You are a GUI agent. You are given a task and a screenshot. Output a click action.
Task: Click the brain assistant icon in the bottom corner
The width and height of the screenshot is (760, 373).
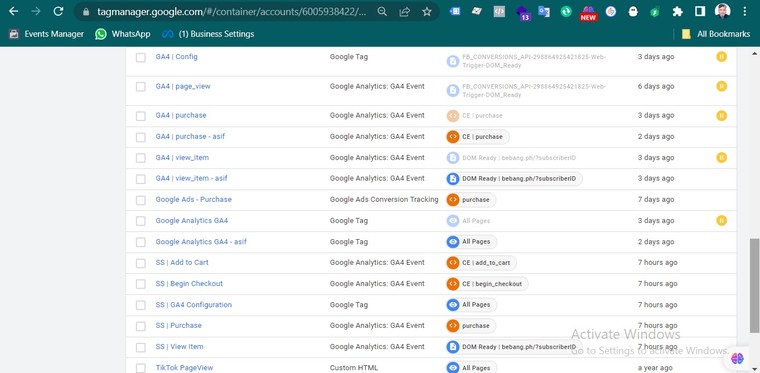click(737, 358)
